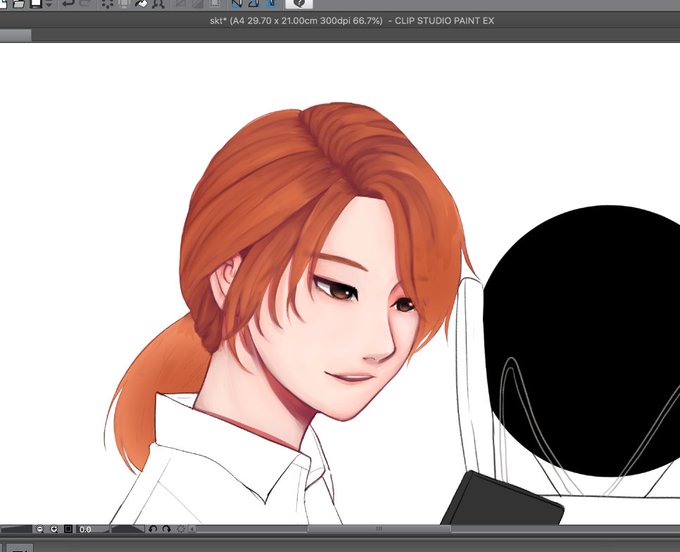Image resolution: width=680 pixels, height=552 pixels.
Task: Click the dimmed Reset rotation icon
Action: [181, 529]
